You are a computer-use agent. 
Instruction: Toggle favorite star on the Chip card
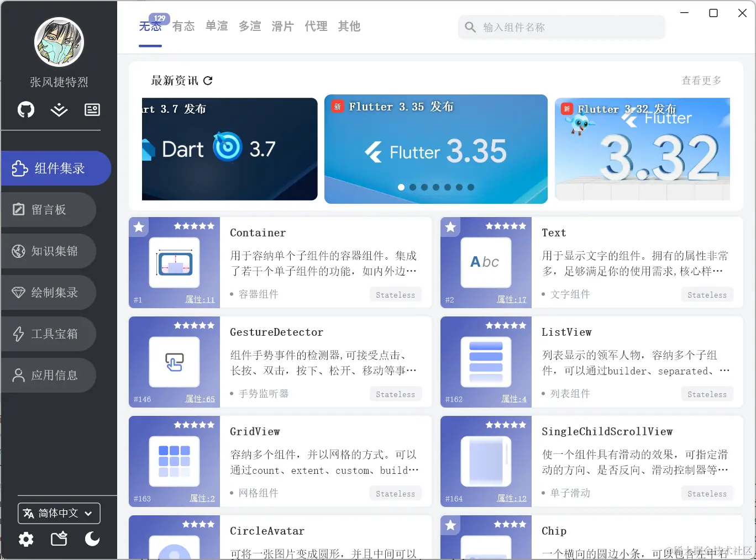450,525
